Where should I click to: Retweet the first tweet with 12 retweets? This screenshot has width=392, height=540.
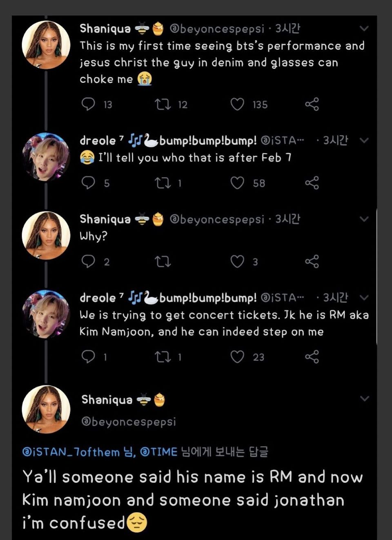coord(163,104)
